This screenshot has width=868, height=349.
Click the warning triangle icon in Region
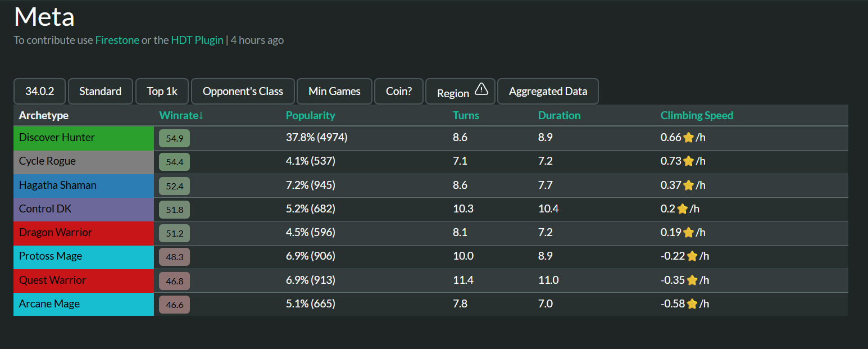[481, 89]
